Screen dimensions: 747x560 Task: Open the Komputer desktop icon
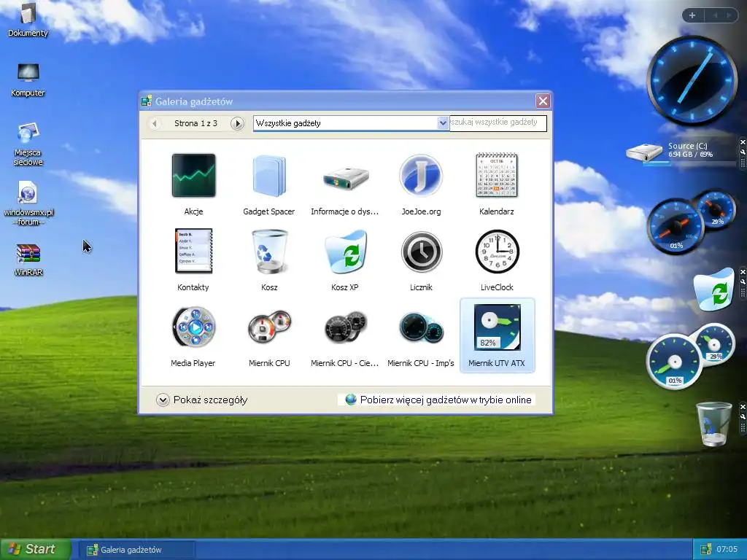(x=28, y=80)
